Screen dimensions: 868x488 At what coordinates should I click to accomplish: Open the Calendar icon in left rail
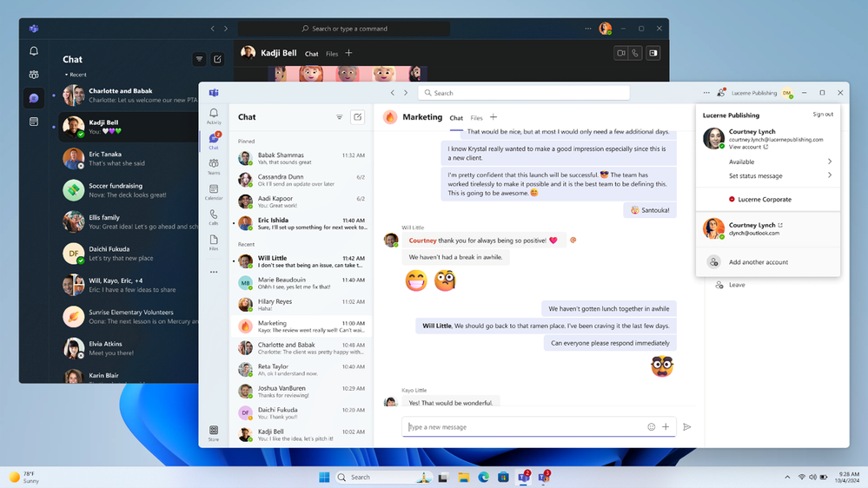point(214,192)
